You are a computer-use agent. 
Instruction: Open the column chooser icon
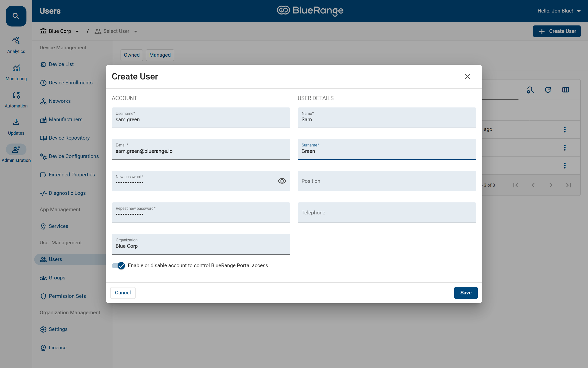(x=566, y=90)
